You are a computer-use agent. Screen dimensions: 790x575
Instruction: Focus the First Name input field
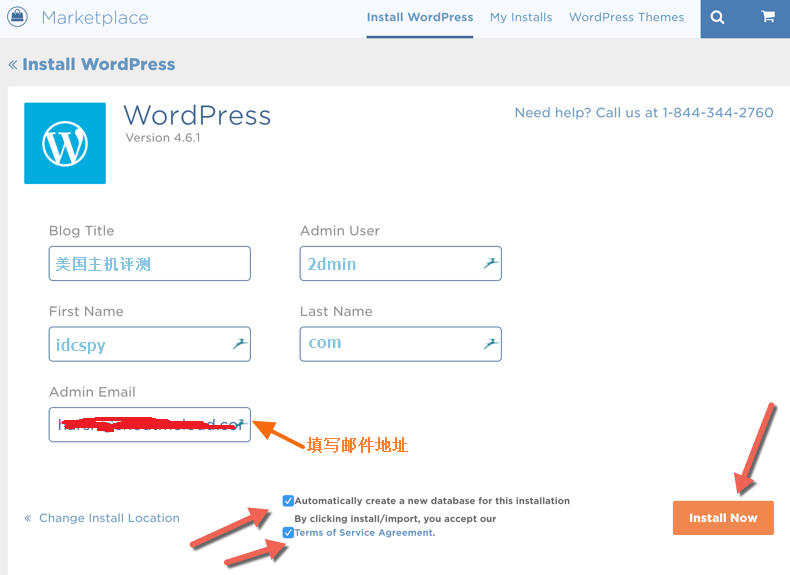click(x=150, y=344)
